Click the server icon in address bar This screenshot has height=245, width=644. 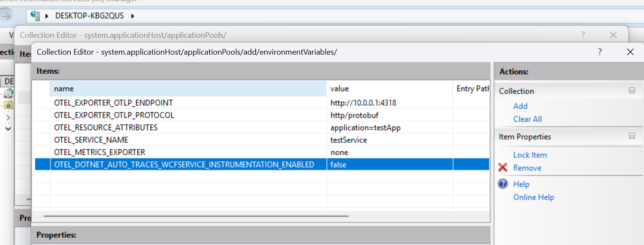(35, 16)
